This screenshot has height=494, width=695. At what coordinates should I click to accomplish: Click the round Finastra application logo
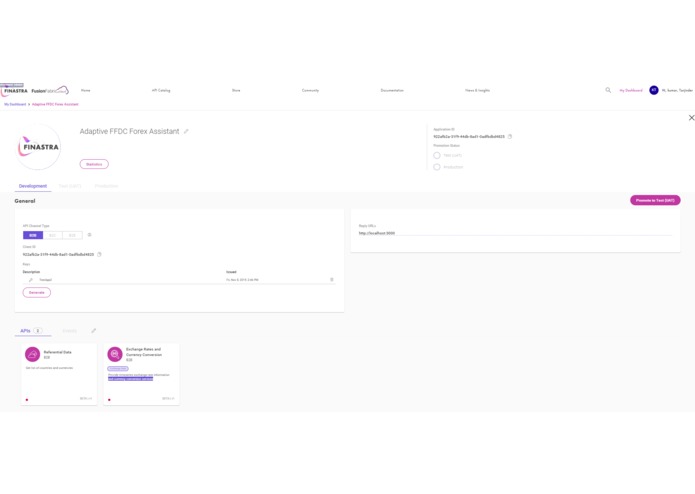pyautogui.click(x=38, y=147)
